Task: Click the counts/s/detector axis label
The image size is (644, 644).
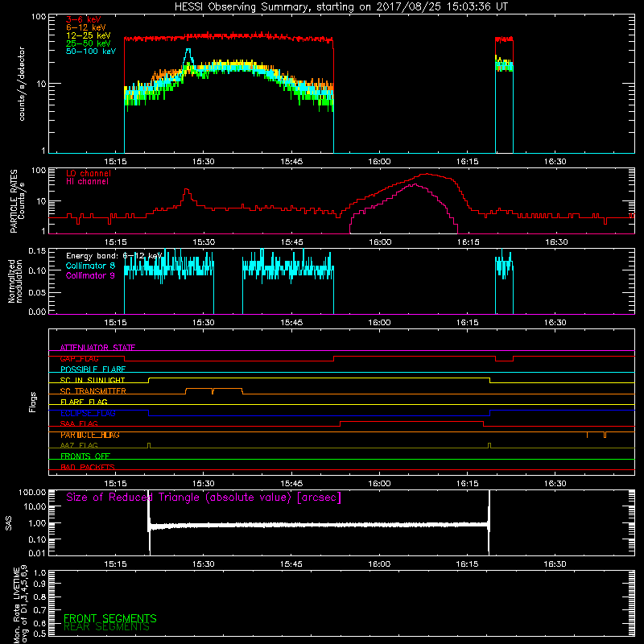Action: click(22, 84)
